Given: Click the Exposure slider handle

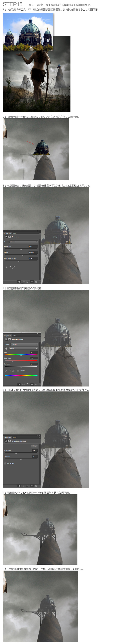Looking at the screenshot, I should point(21,249).
